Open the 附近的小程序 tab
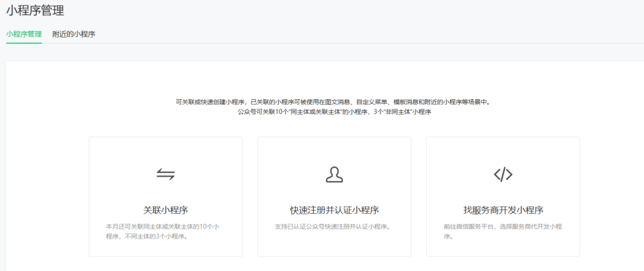This screenshot has width=644, height=271. (x=74, y=34)
